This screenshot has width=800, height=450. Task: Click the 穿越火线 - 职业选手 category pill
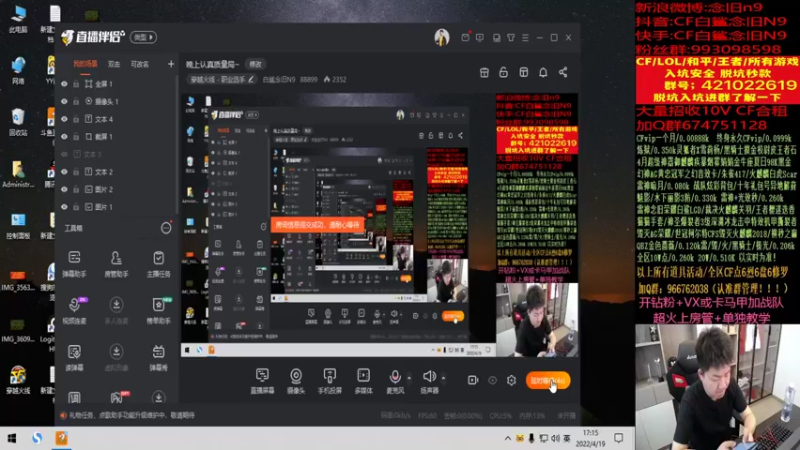point(222,80)
